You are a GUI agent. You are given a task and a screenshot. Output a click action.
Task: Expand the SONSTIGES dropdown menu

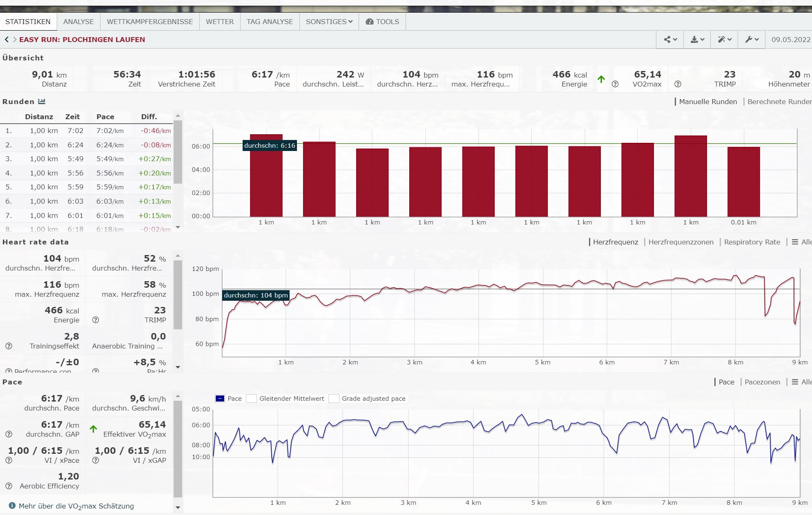(329, 22)
